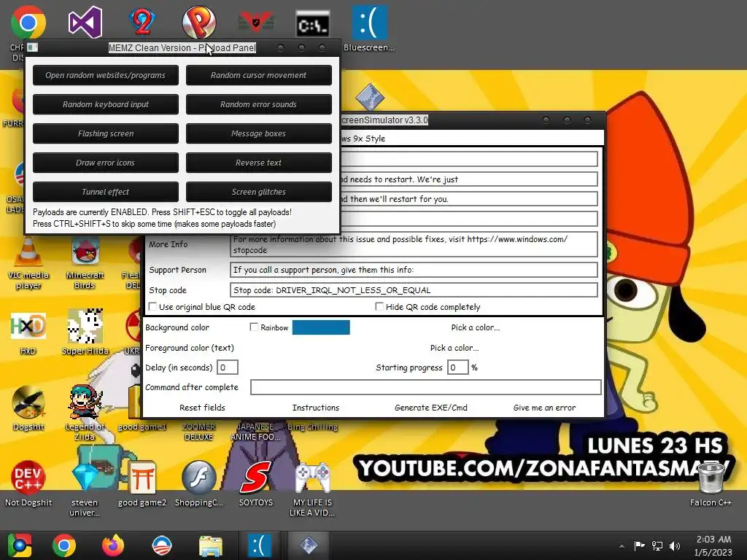Click the Delay in seconds field
This screenshot has width=747, height=560.
coord(228,367)
